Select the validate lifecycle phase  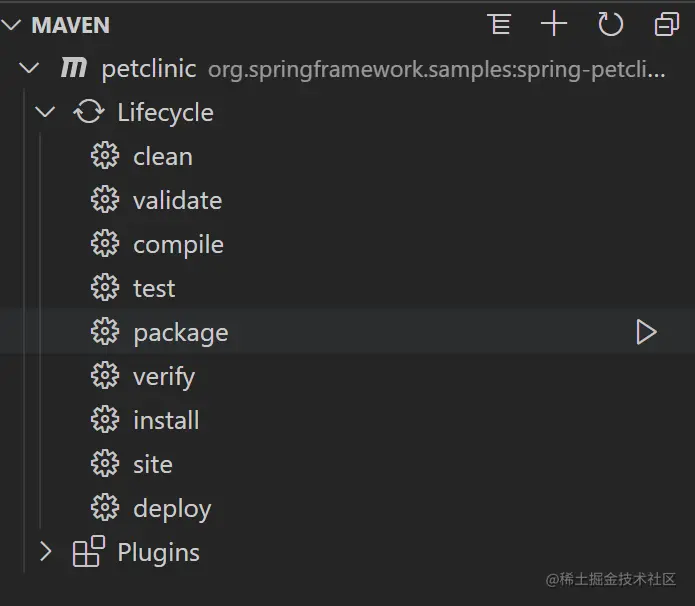point(178,201)
